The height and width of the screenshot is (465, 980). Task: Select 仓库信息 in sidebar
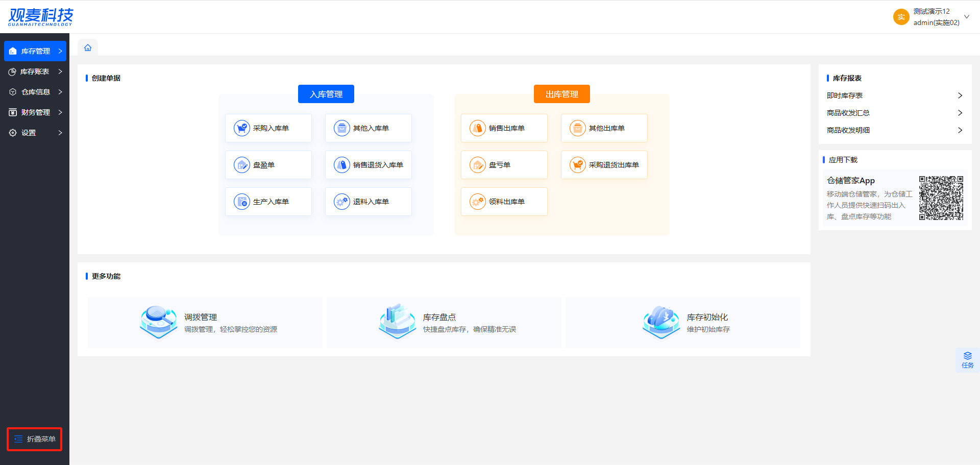tap(35, 92)
